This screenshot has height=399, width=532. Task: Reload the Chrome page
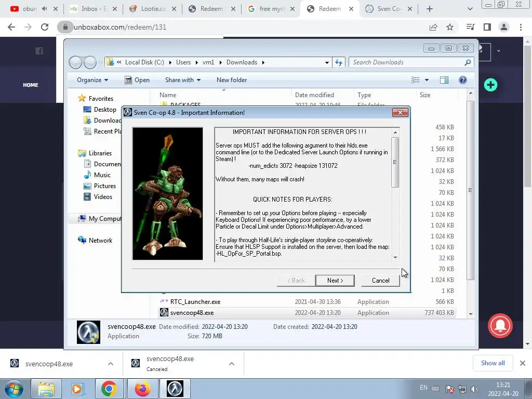pos(45,27)
